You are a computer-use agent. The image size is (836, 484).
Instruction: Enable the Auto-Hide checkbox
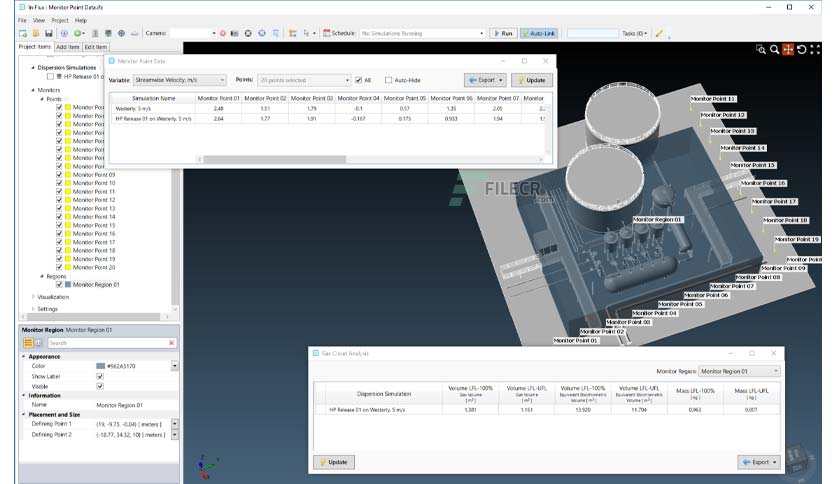[388, 80]
